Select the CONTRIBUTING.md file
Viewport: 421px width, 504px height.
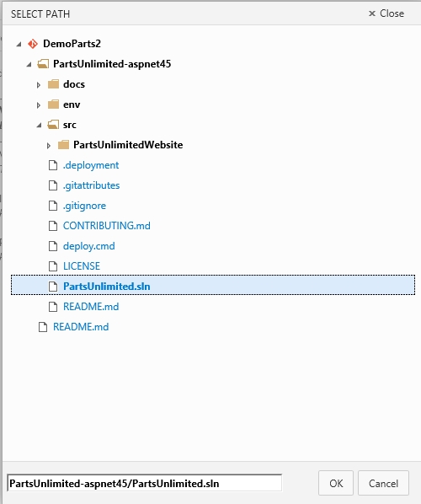[107, 226]
